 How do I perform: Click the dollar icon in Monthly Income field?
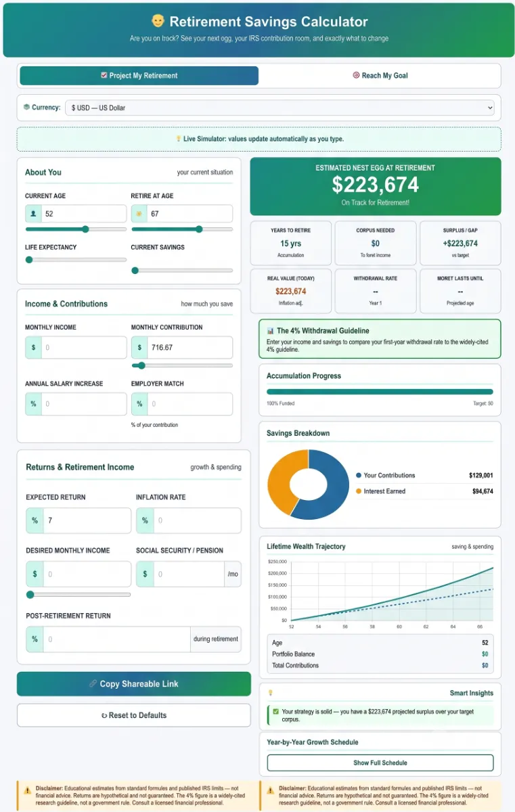point(34,348)
